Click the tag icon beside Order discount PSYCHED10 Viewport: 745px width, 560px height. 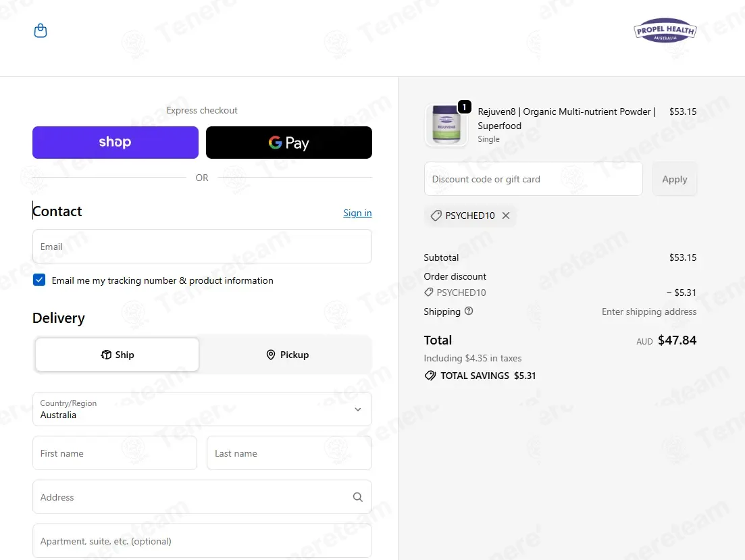(429, 292)
